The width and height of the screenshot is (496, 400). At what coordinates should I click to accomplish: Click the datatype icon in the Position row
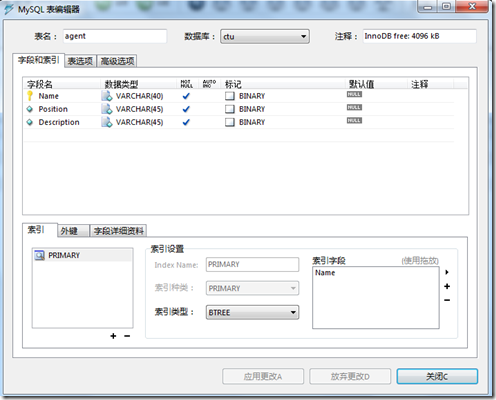(x=107, y=109)
